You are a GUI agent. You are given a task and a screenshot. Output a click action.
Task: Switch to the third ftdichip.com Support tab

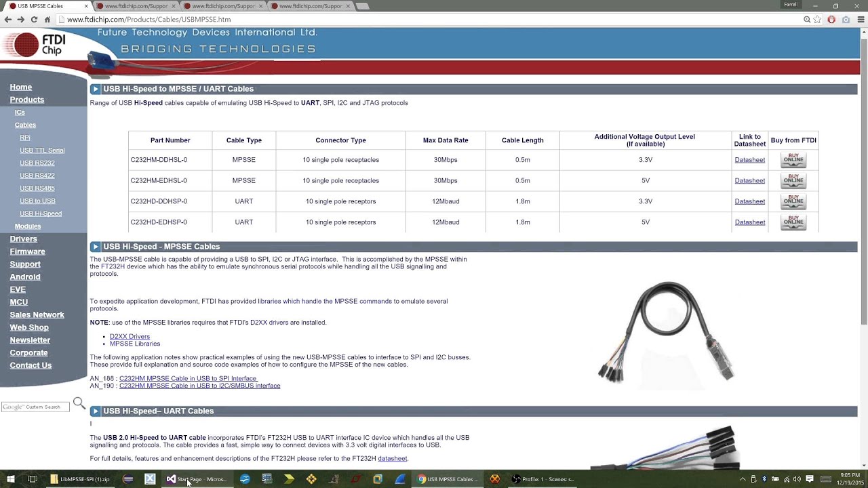click(x=222, y=6)
